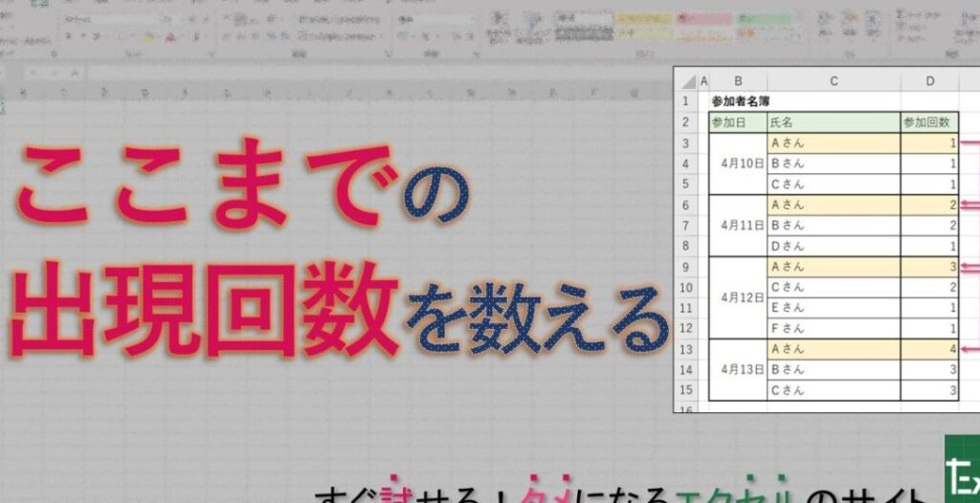980x503 pixels.
Task: Click the merged 4月13日 cell
Action: pos(738,370)
